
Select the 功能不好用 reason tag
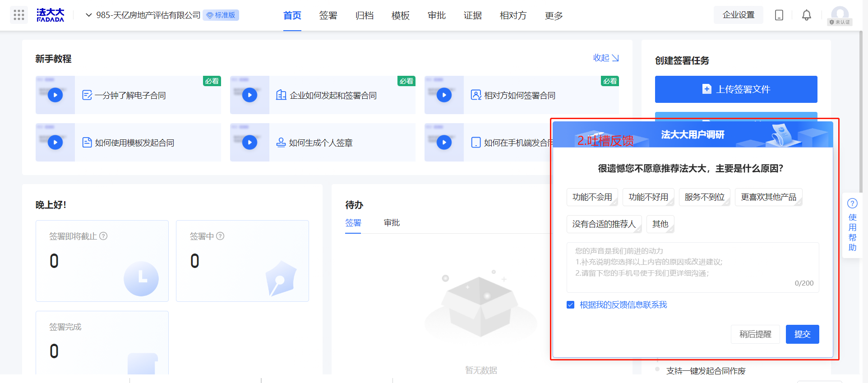point(648,197)
